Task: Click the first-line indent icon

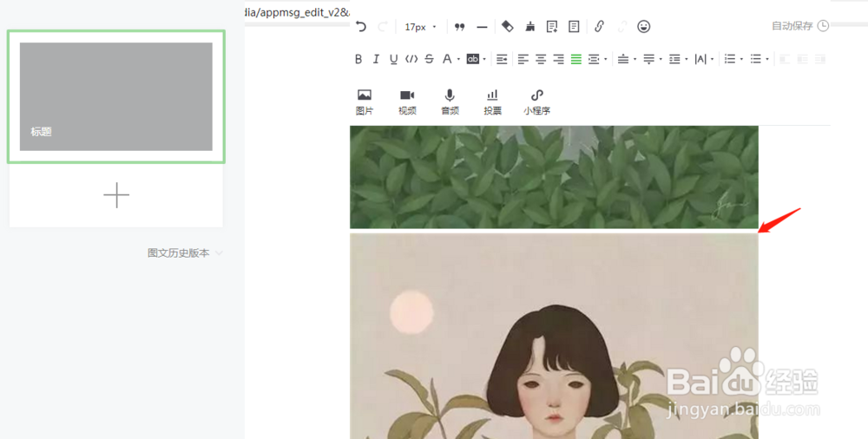Action: [502, 59]
